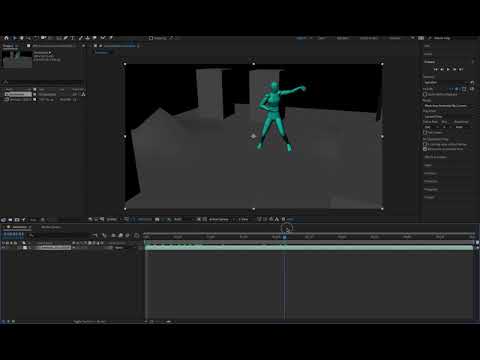Select the Roto Brush tool
This screenshot has width=480, height=360.
click(103, 38)
